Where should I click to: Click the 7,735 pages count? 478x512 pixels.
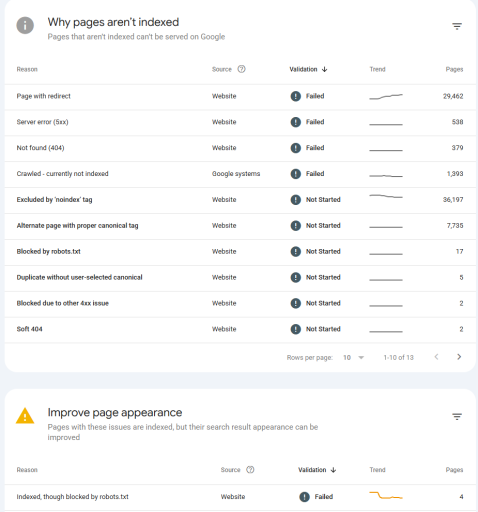[455, 226]
